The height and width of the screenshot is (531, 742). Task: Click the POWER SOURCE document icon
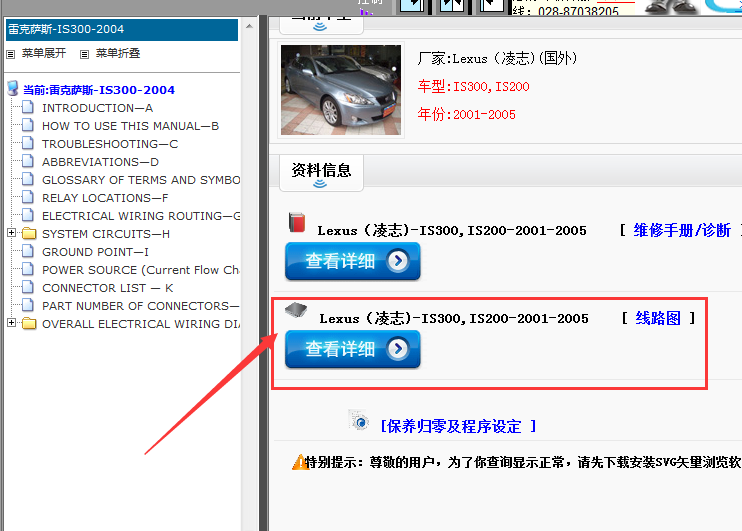click(28, 269)
